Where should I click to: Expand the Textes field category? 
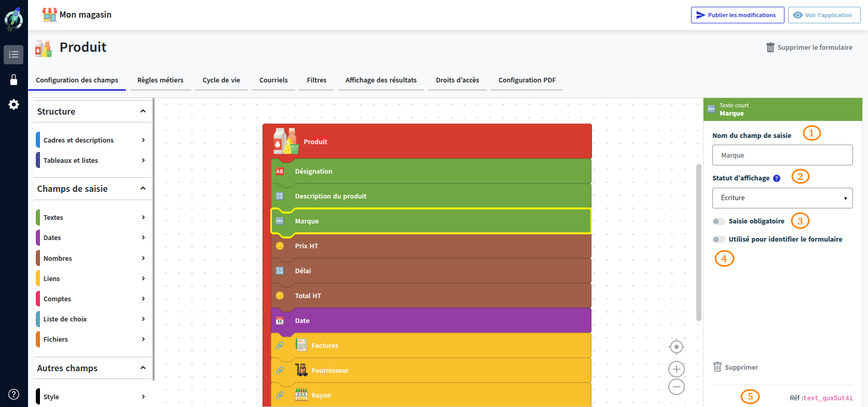click(x=91, y=218)
